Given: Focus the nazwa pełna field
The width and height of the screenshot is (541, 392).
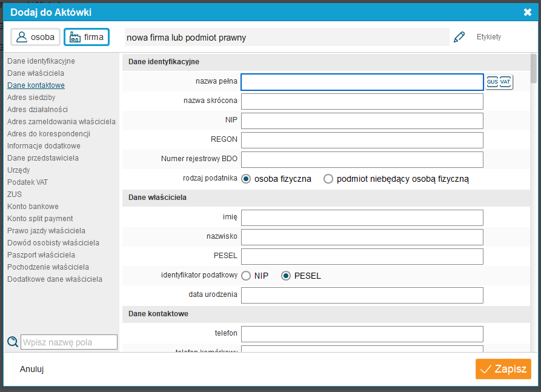Looking at the screenshot, I should click(362, 82).
